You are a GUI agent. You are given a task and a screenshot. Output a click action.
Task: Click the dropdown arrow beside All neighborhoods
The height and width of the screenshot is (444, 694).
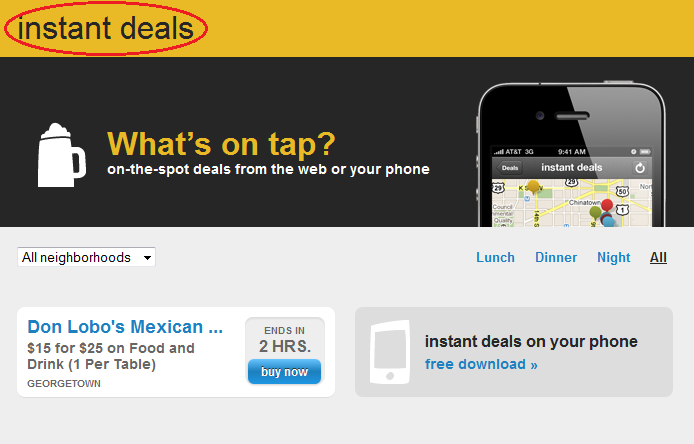click(147, 258)
